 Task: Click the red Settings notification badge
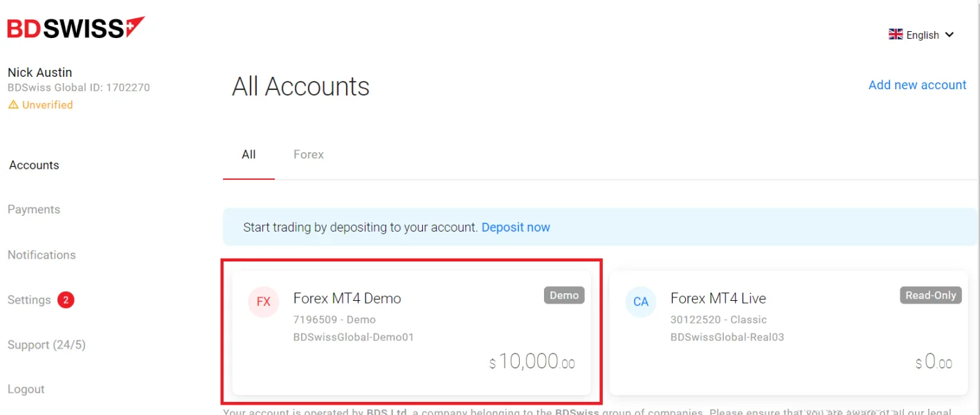(66, 300)
